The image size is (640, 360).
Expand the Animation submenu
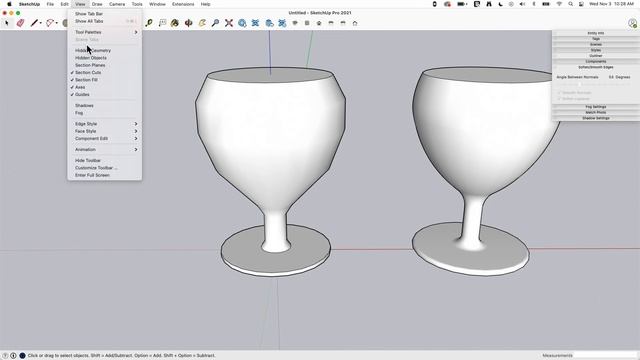104,150
